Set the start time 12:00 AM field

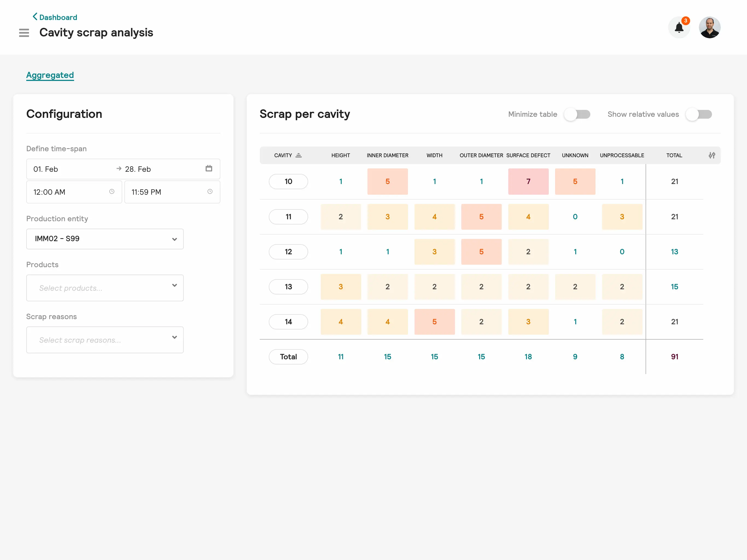pos(74,192)
